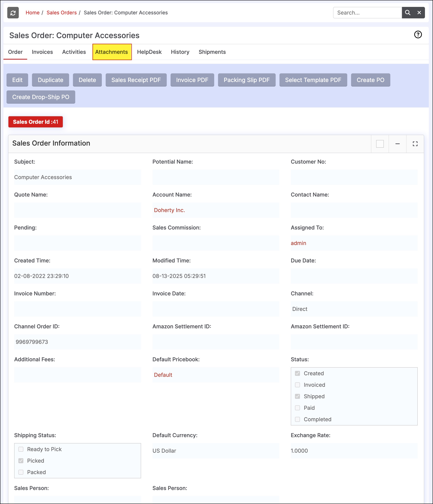Open the Activities tab
The height and width of the screenshot is (504, 433).
click(74, 52)
